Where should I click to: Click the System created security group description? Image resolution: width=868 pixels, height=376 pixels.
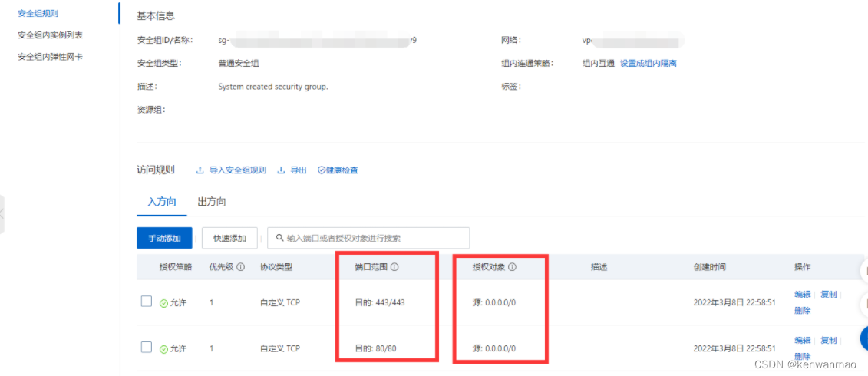273,87
